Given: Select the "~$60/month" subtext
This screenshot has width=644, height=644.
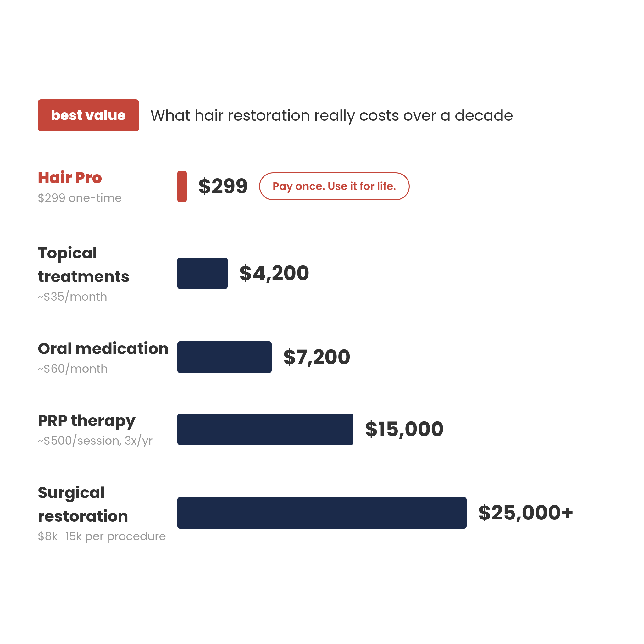Looking at the screenshot, I should (73, 369).
